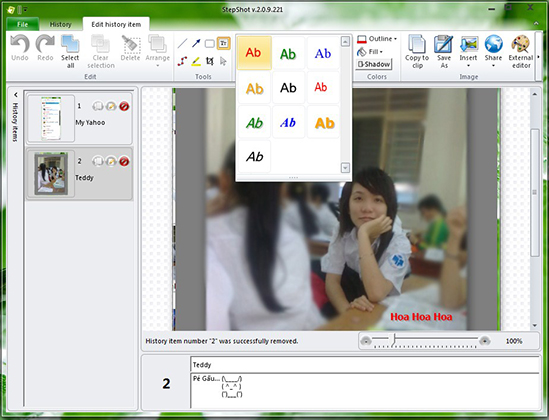Viewport: 549px width, 420px height.
Task: Click the Select all icon
Action: click(x=70, y=43)
